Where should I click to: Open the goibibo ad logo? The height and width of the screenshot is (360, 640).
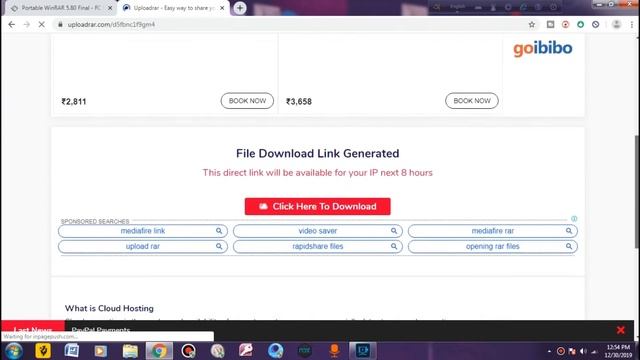542,49
